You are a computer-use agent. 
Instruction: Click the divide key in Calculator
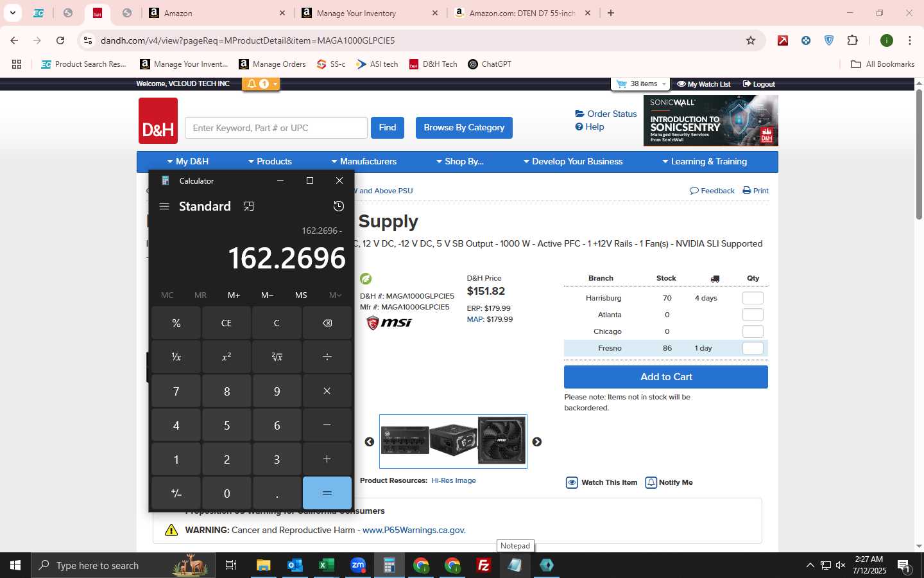(x=327, y=357)
